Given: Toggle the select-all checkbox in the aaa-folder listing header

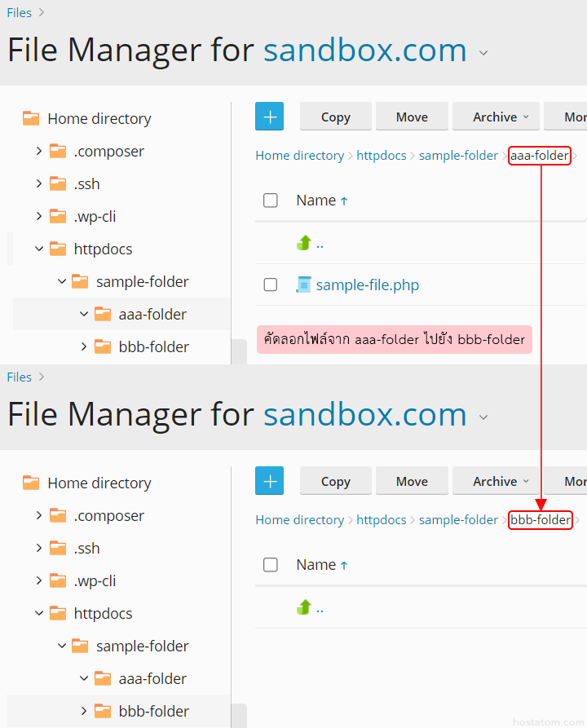Looking at the screenshot, I should (271, 201).
